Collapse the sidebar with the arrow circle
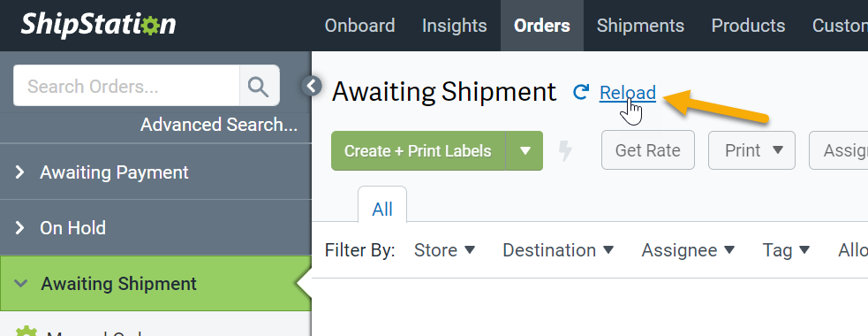Screen dimensions: 868x336 click(313, 86)
